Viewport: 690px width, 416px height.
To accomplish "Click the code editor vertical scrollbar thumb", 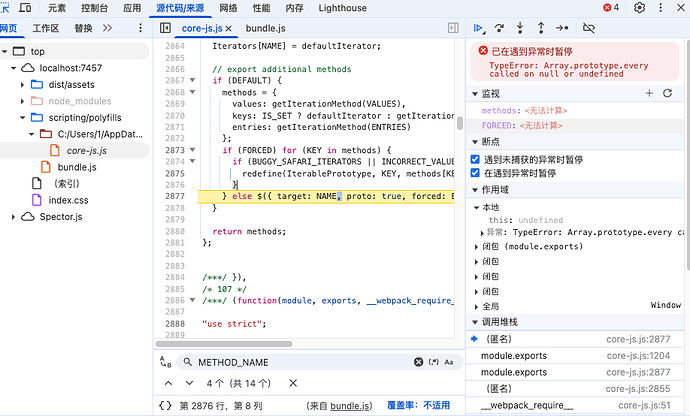I will 460,123.
